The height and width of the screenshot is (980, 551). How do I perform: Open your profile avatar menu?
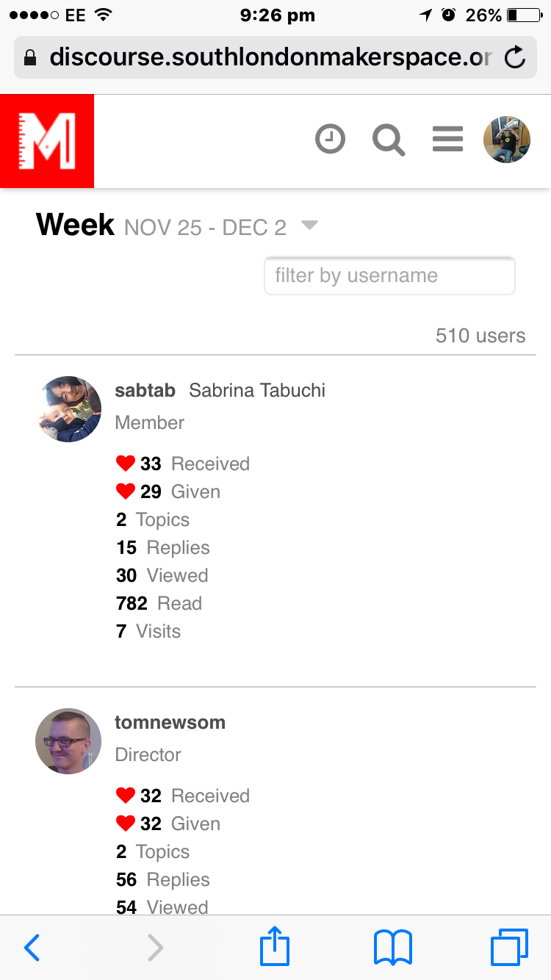pos(506,140)
